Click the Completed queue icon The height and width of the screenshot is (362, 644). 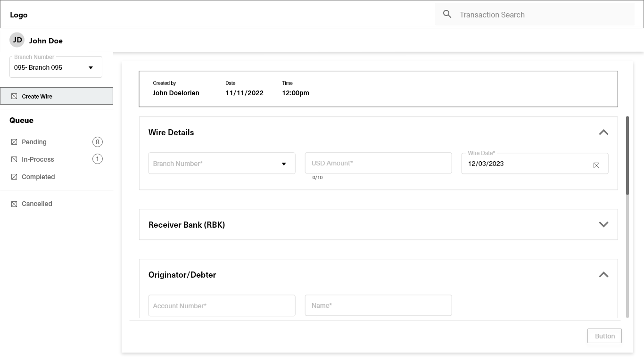pyautogui.click(x=14, y=177)
